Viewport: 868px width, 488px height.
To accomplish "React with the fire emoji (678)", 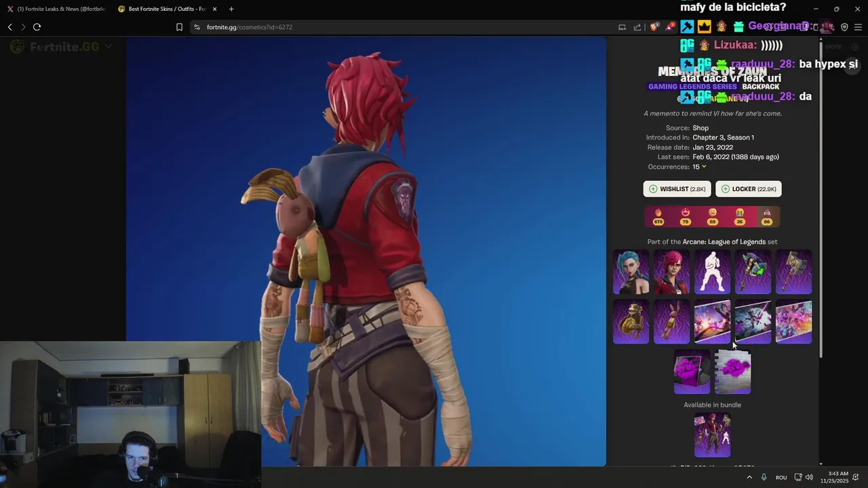I will tap(658, 217).
